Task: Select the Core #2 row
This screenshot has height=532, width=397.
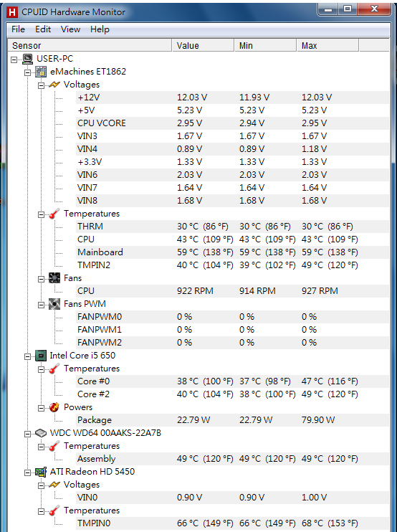Action: pos(233,394)
